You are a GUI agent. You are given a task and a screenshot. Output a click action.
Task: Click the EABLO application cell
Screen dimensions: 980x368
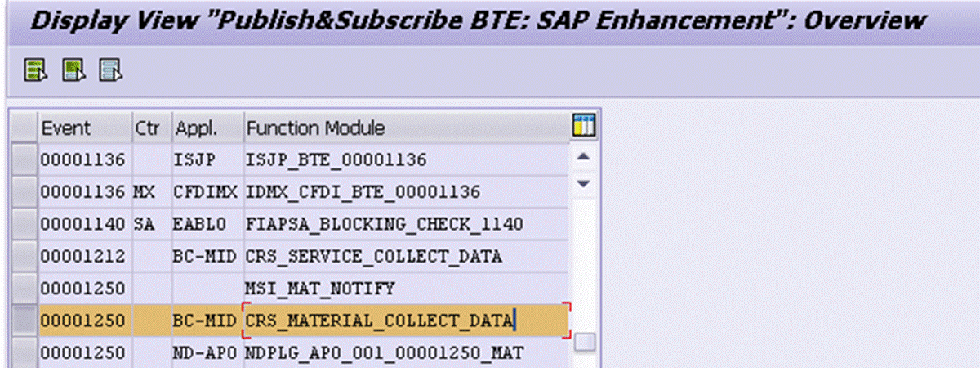200,224
